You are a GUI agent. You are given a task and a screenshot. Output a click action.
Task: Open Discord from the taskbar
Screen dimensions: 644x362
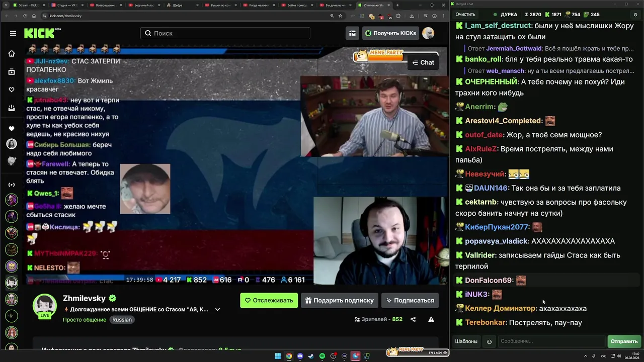300,356
